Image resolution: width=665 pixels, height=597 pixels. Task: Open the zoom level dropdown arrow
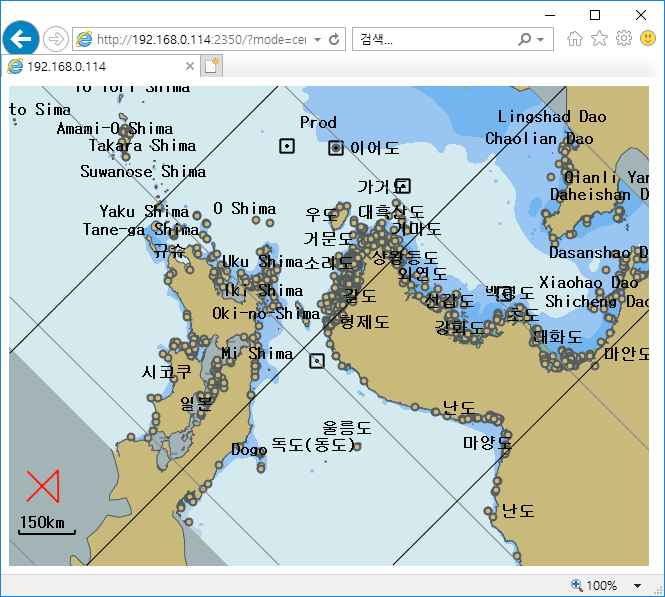[x=637, y=585]
